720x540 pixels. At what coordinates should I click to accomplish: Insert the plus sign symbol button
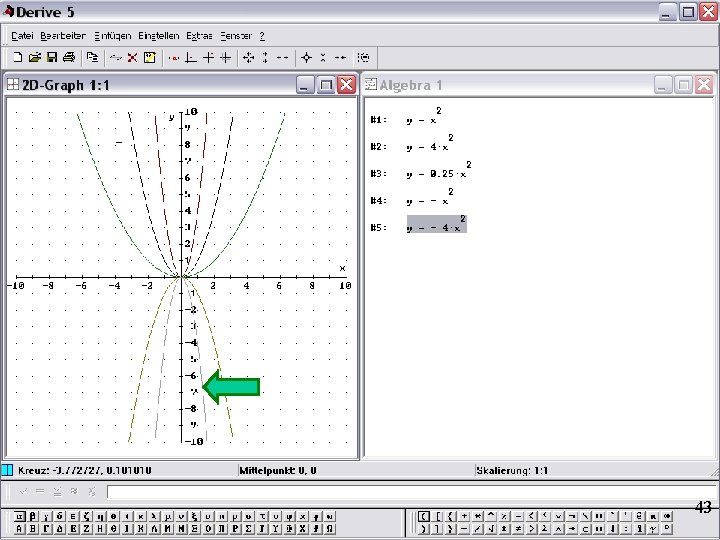(464, 516)
